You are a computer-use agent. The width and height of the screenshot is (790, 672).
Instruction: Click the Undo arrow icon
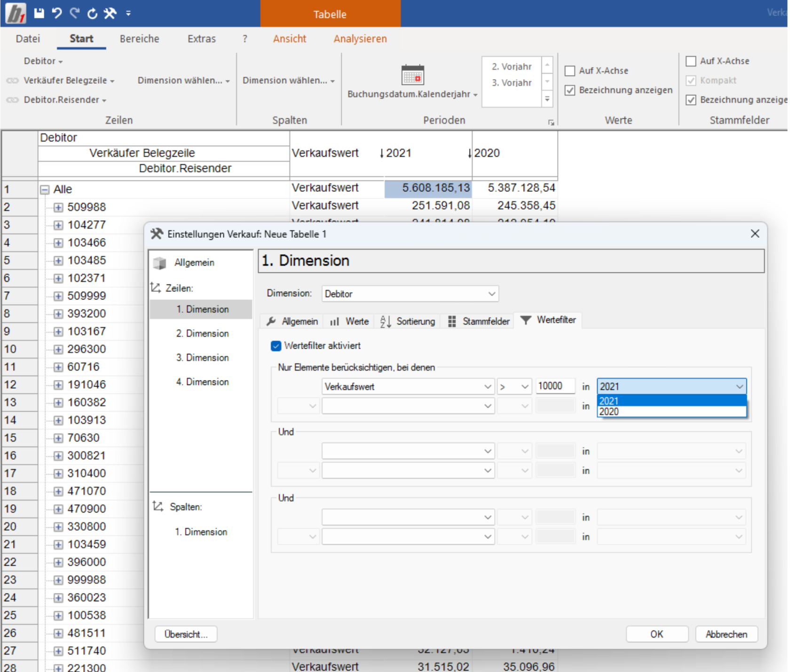(57, 13)
